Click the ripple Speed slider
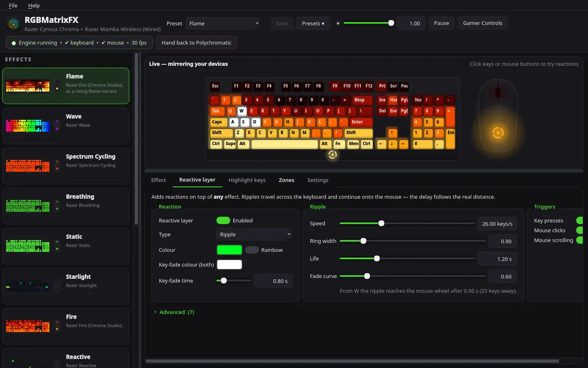 tap(407, 223)
